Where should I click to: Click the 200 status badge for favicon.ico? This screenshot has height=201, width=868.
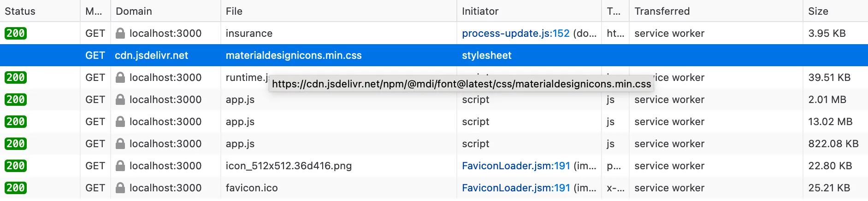16,188
